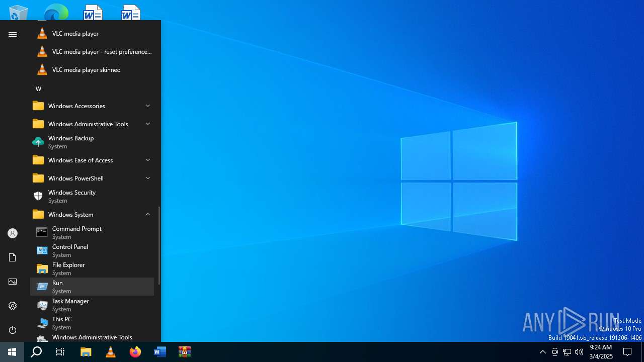Image resolution: width=644 pixels, height=362 pixels.
Task: Open the Windows Ease of Access folder
Action: pyautogui.click(x=92, y=160)
